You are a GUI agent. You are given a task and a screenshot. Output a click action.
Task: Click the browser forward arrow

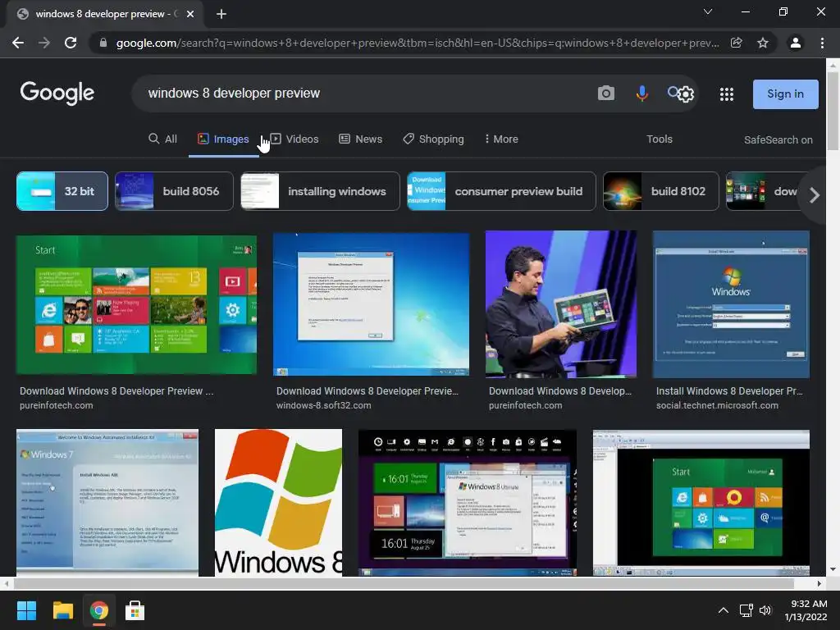(44, 43)
